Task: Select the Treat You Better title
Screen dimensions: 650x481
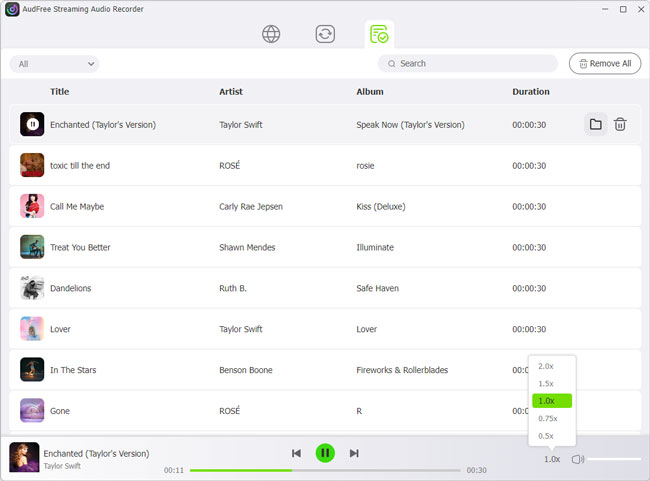Action: point(80,248)
